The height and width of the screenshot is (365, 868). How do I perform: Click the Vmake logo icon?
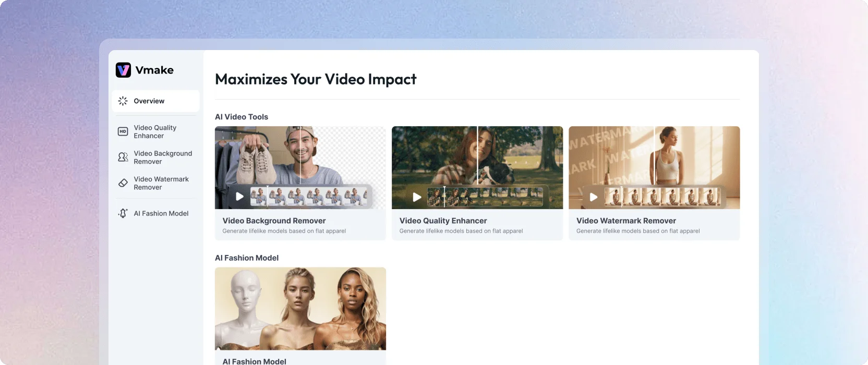tap(123, 70)
